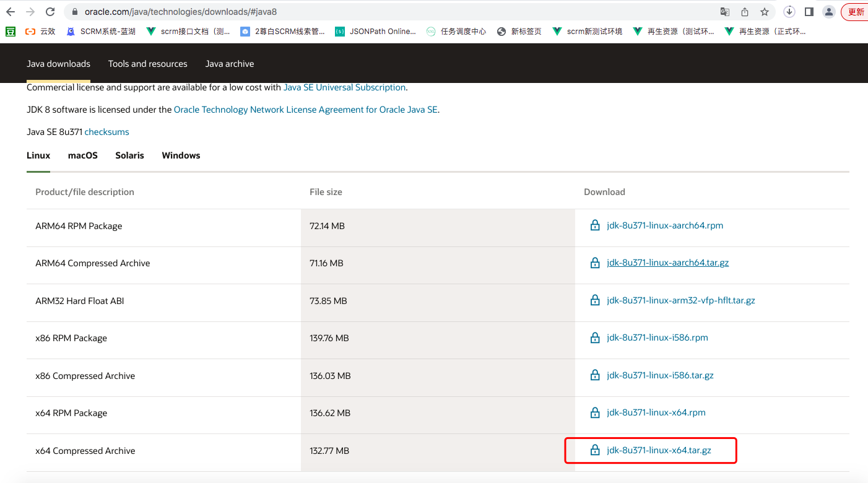Switch to the Linux tab

(38, 155)
